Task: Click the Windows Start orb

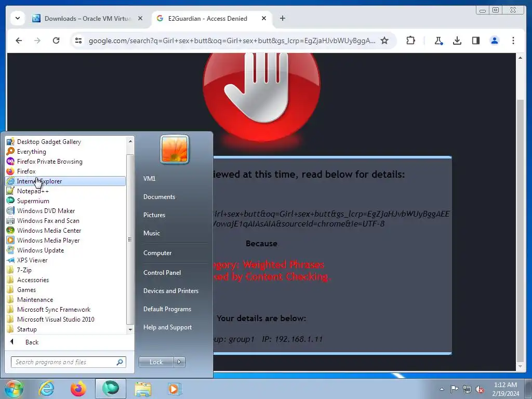Action: pos(14,389)
